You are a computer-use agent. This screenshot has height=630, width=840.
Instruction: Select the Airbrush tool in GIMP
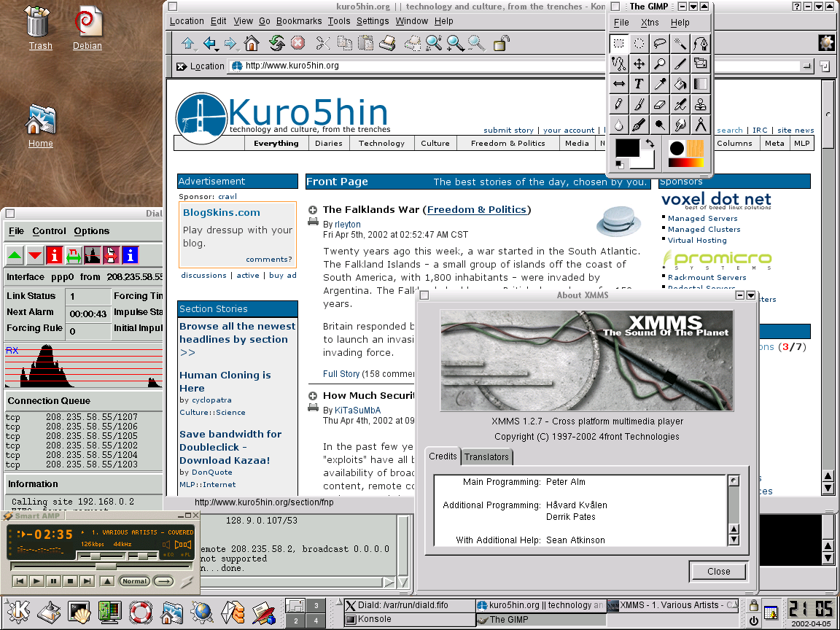point(680,104)
